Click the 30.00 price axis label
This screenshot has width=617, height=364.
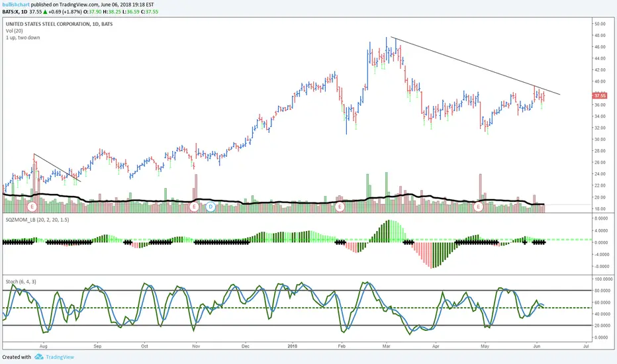(600, 139)
